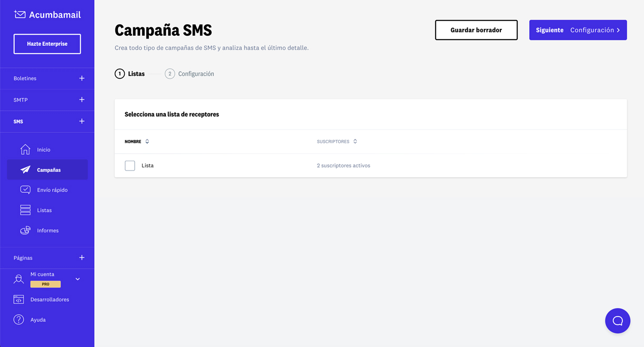Click the Inicio house icon
644x347 pixels.
(x=25, y=150)
